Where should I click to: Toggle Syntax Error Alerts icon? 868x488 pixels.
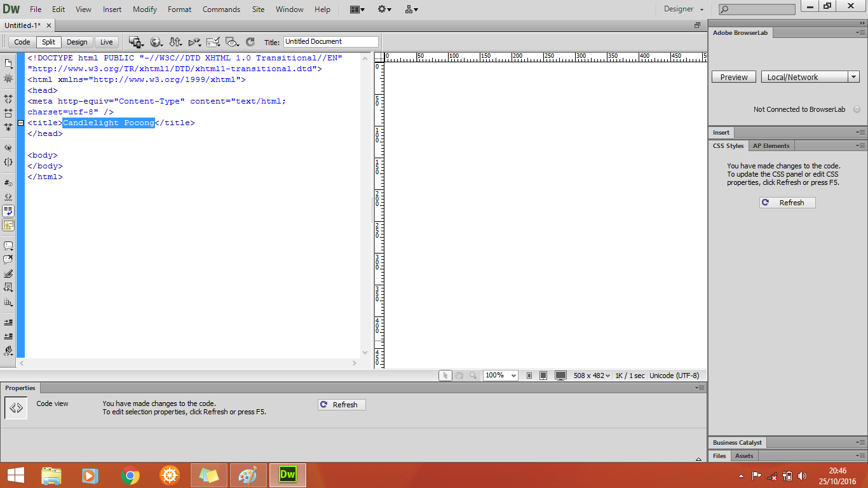coord(8,225)
